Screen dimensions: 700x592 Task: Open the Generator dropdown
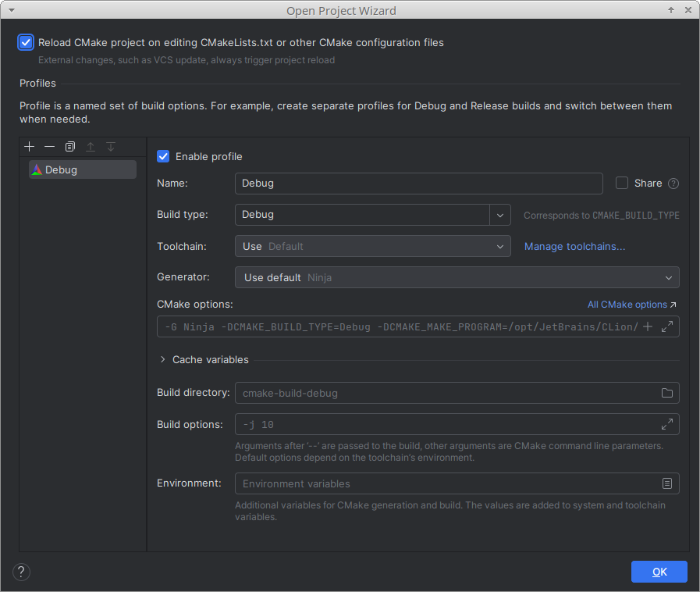(x=457, y=277)
